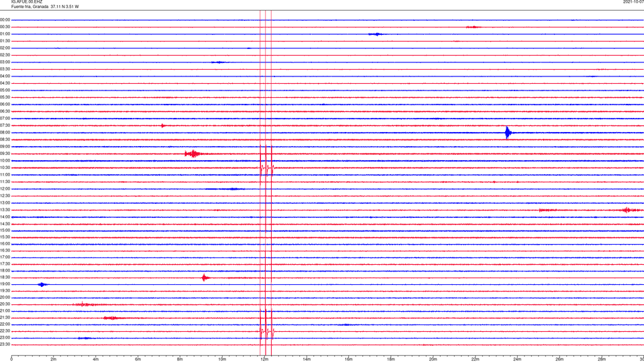Select the 16:30 trace time label
The height and width of the screenshot is (362, 644).
point(5,251)
